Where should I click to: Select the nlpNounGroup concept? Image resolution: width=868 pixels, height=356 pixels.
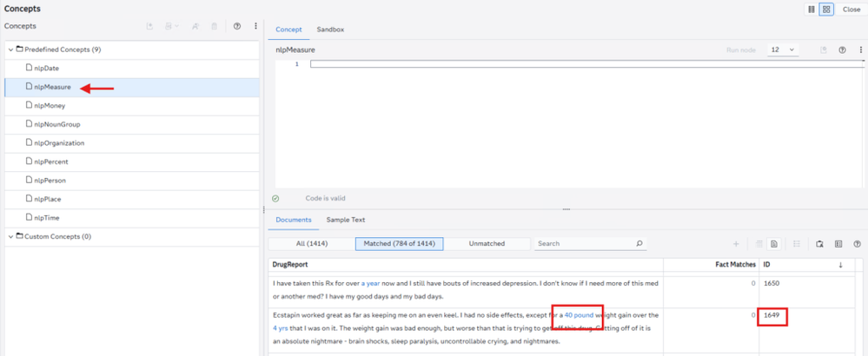(x=132, y=124)
